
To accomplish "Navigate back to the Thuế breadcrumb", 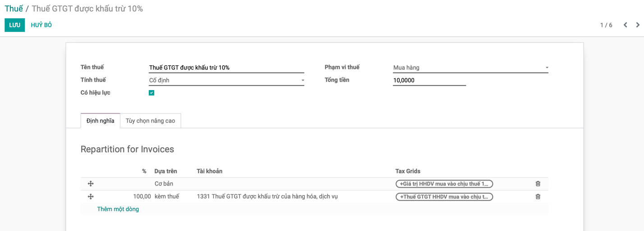I will [x=14, y=9].
